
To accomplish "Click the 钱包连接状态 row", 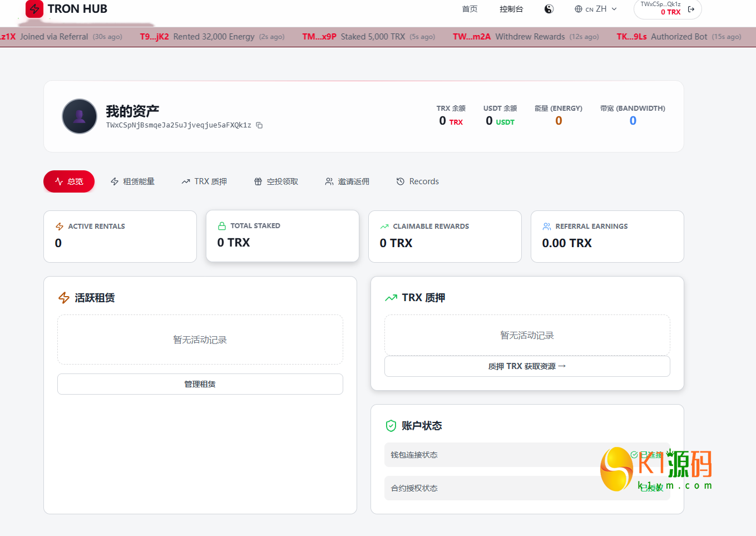I will [527, 455].
